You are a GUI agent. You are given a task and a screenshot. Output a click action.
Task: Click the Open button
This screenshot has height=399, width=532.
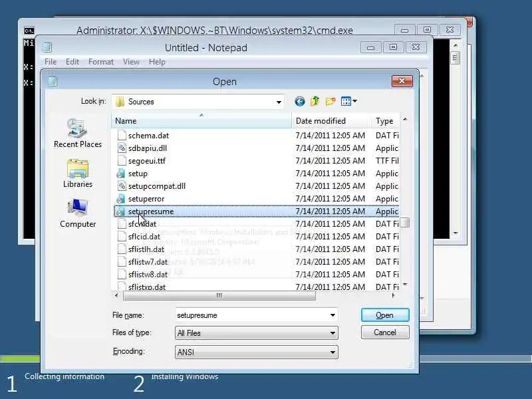point(385,315)
